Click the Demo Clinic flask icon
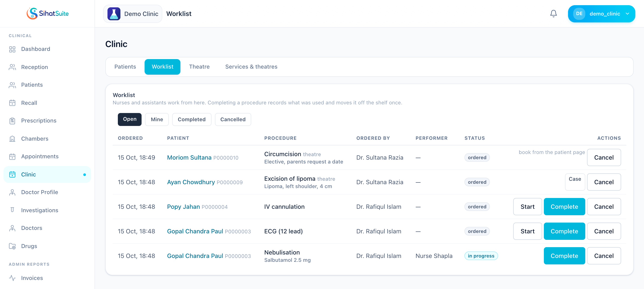The image size is (644, 289). pyautogui.click(x=114, y=14)
